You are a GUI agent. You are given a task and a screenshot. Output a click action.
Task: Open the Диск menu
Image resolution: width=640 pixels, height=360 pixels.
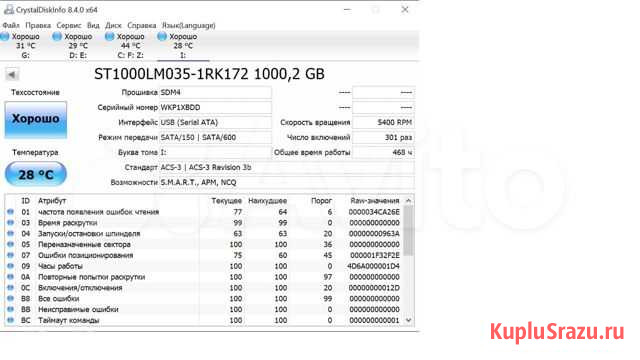tap(113, 25)
